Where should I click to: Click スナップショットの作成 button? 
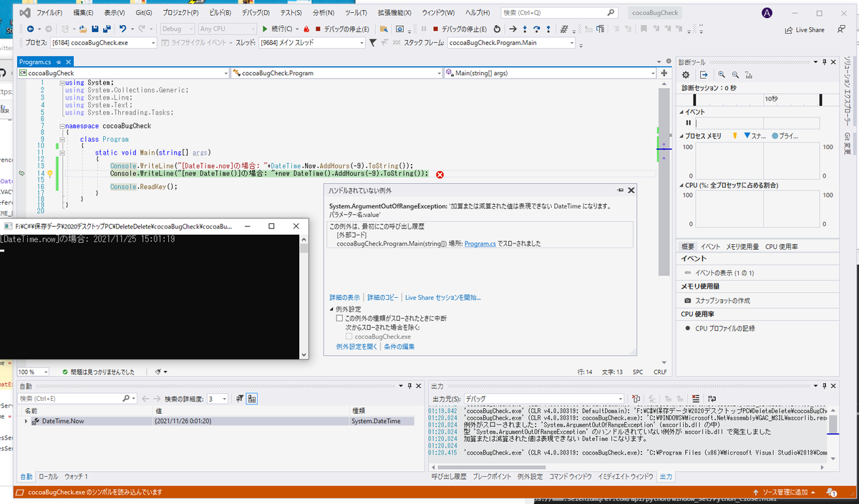(717, 301)
